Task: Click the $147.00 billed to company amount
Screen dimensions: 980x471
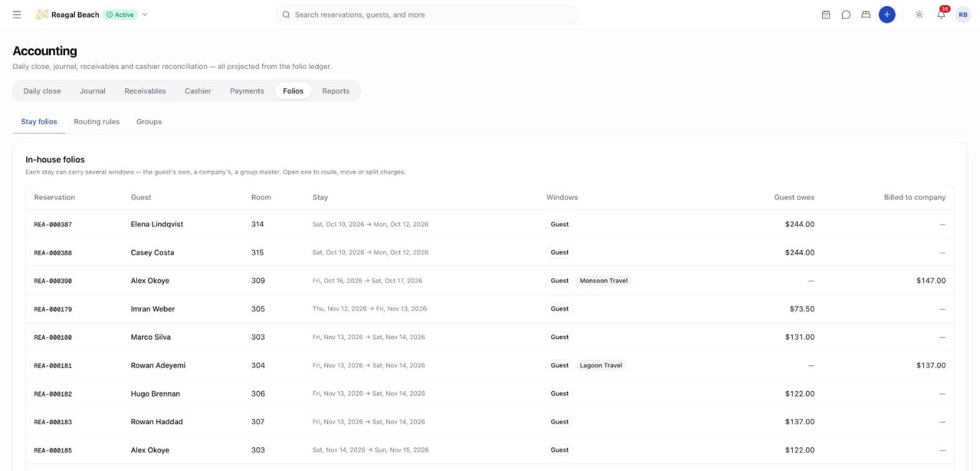Action: click(931, 281)
